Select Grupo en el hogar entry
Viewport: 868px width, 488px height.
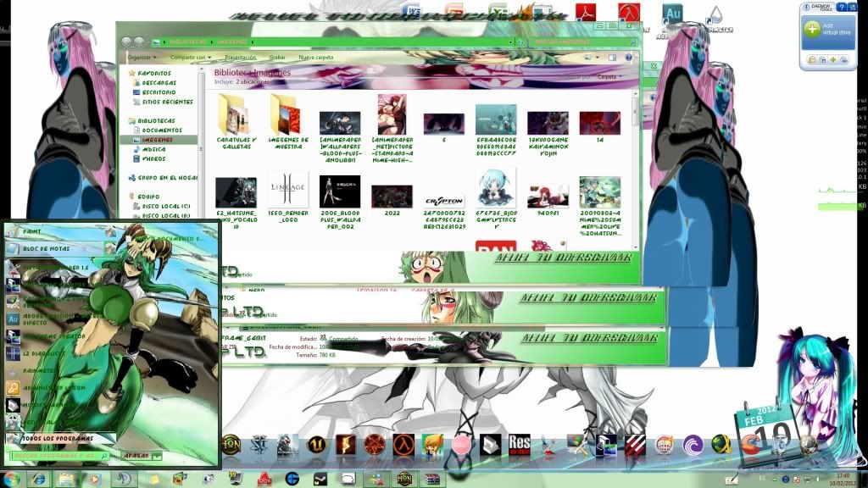pyautogui.click(x=164, y=178)
